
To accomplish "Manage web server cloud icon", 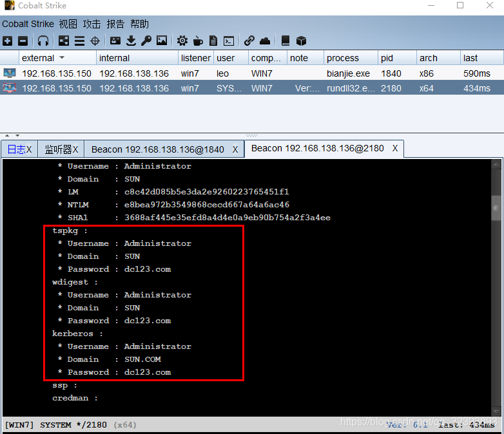I will coord(265,41).
